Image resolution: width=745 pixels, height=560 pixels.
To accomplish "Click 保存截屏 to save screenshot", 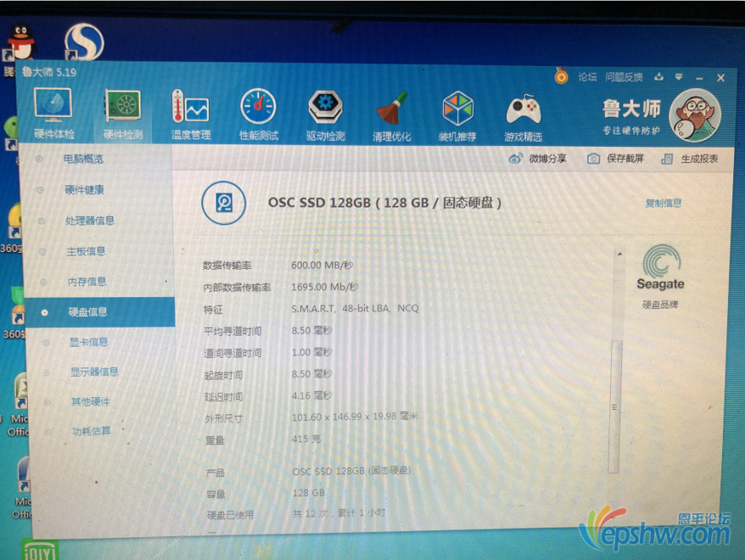I will [x=616, y=158].
